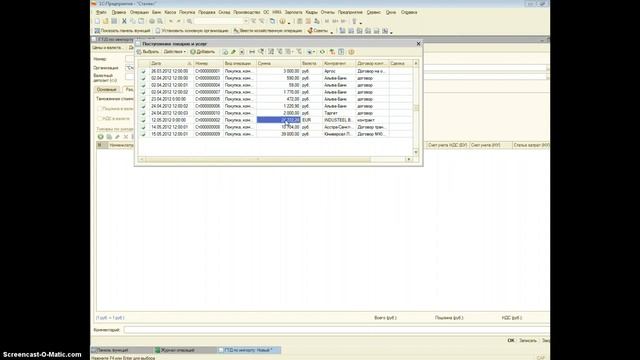Screen dimensions: 640x360
Task: Click the pencil edit icon in dialog toolbar
Action: (x=233, y=52)
